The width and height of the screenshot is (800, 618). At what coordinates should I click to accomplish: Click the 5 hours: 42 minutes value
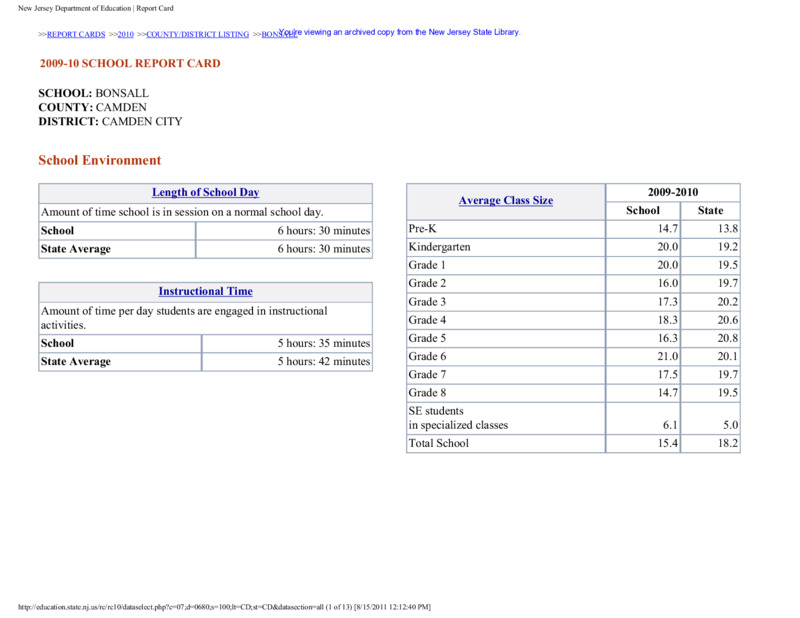pyautogui.click(x=324, y=362)
